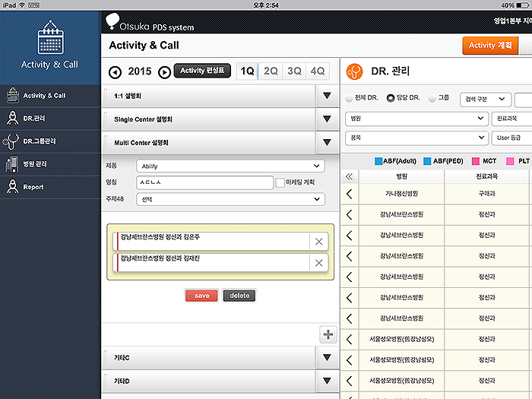Click the blue ABF(PED) color swatch
The image size is (532, 399).
click(x=427, y=161)
